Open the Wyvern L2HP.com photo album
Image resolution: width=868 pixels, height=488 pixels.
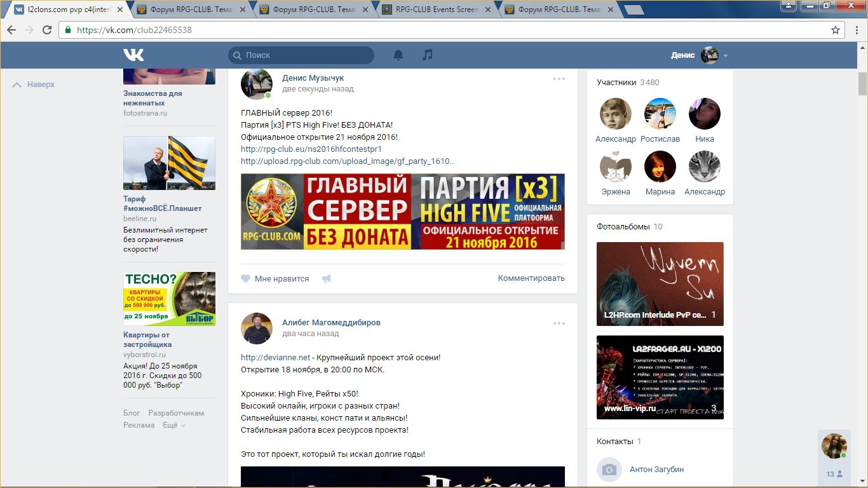660,283
